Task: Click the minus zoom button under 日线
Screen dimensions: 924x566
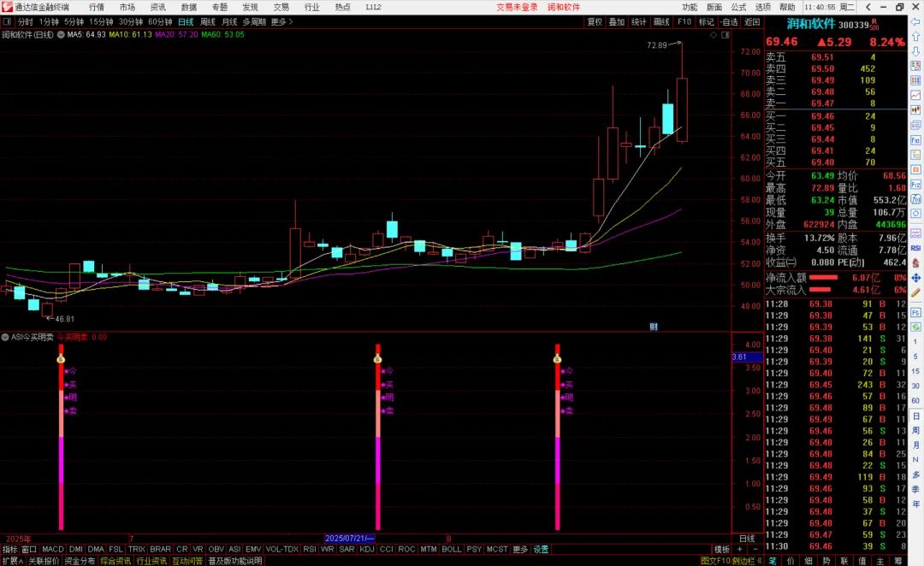Action: pyautogui.click(x=755, y=549)
